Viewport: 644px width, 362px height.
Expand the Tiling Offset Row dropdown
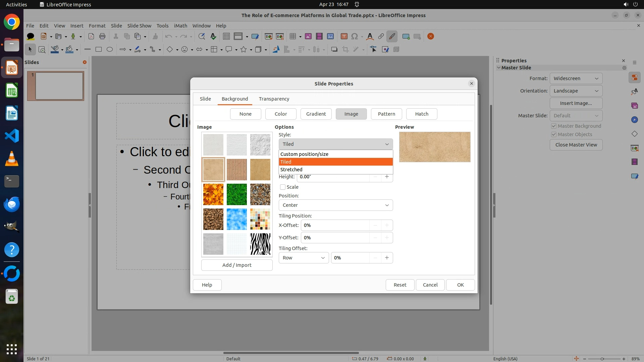point(304,258)
